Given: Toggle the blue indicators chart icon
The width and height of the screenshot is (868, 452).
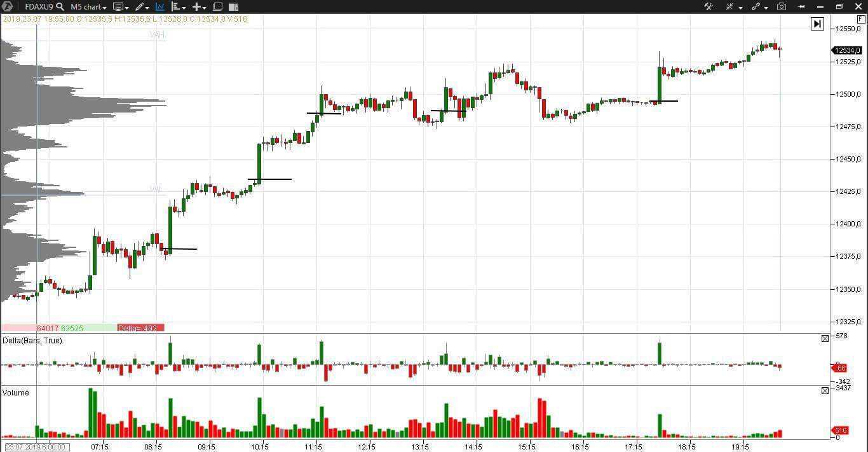Looking at the screenshot, I should point(159,7).
